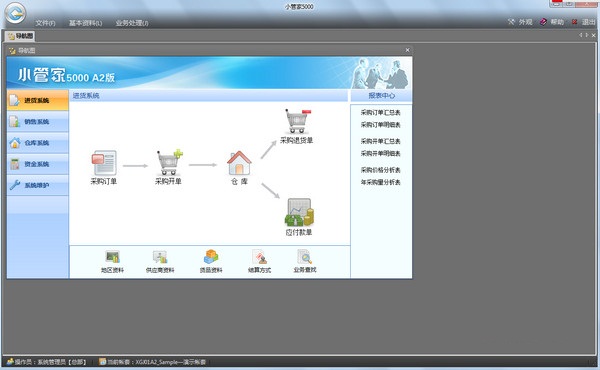This screenshot has width=600, height=370.
Task: Click the 采购退货单 label text
Action: point(297,140)
